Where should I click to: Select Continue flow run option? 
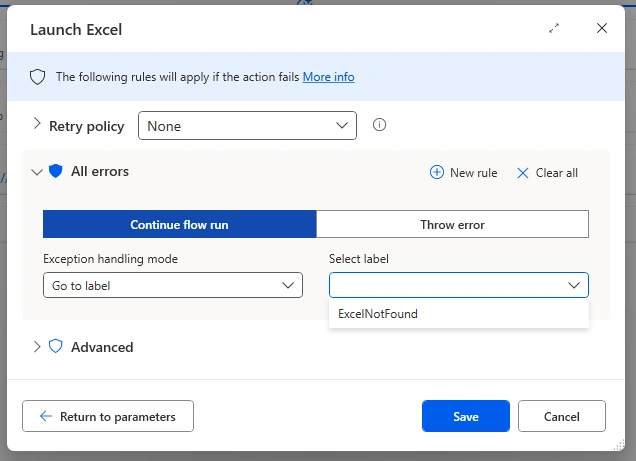pos(179,224)
